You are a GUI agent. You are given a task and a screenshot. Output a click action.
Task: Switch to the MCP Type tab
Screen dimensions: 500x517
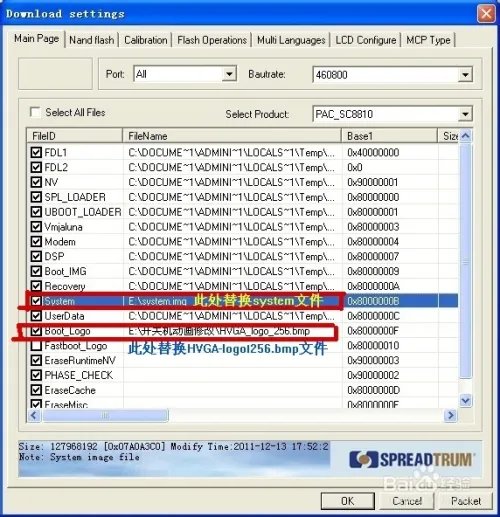point(428,40)
